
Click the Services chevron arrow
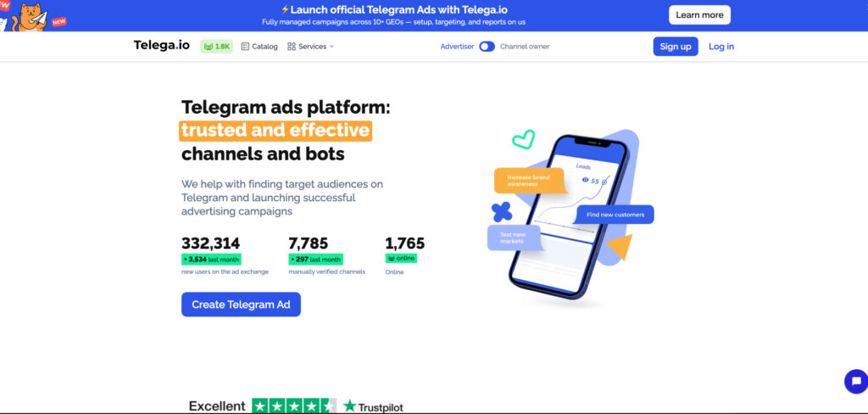pos(331,47)
